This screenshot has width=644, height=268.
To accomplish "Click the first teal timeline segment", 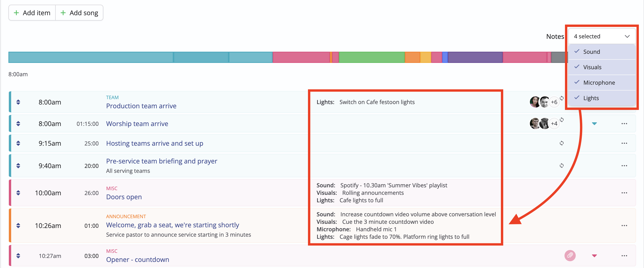I will (x=91, y=57).
